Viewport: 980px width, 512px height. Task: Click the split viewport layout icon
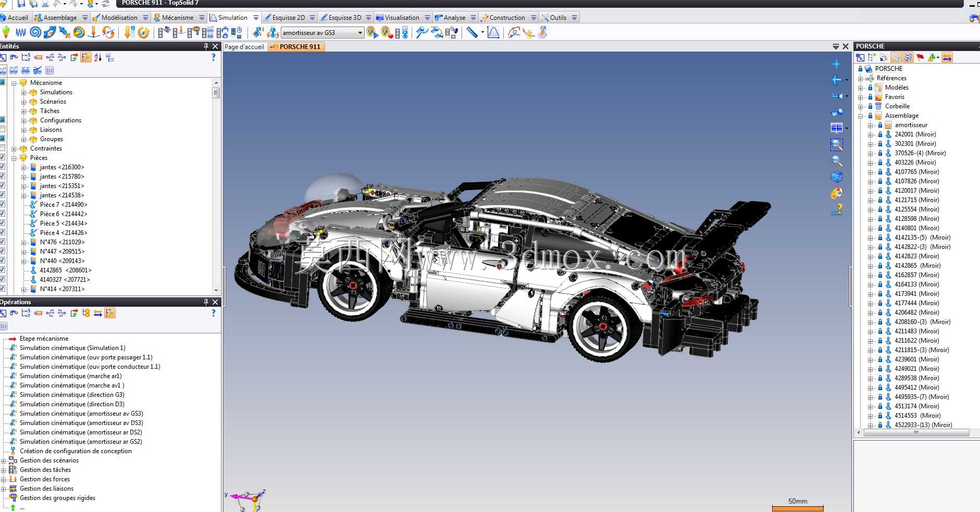point(836,128)
